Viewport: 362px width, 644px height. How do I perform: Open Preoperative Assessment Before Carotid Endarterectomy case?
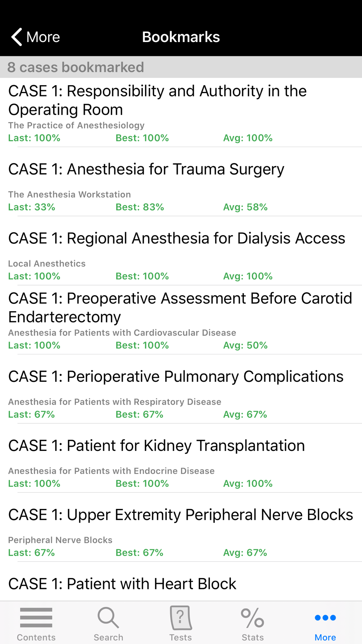click(180, 308)
